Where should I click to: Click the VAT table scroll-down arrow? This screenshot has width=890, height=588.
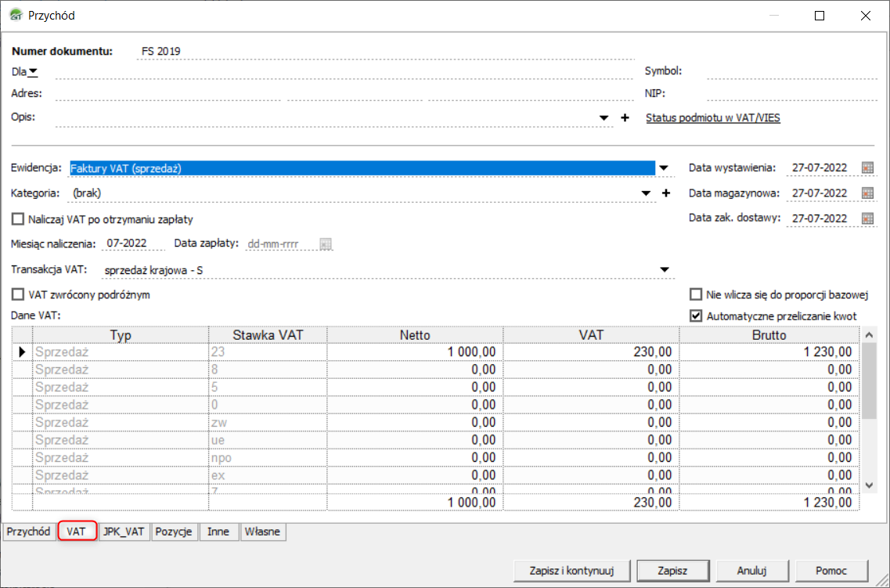point(868,485)
